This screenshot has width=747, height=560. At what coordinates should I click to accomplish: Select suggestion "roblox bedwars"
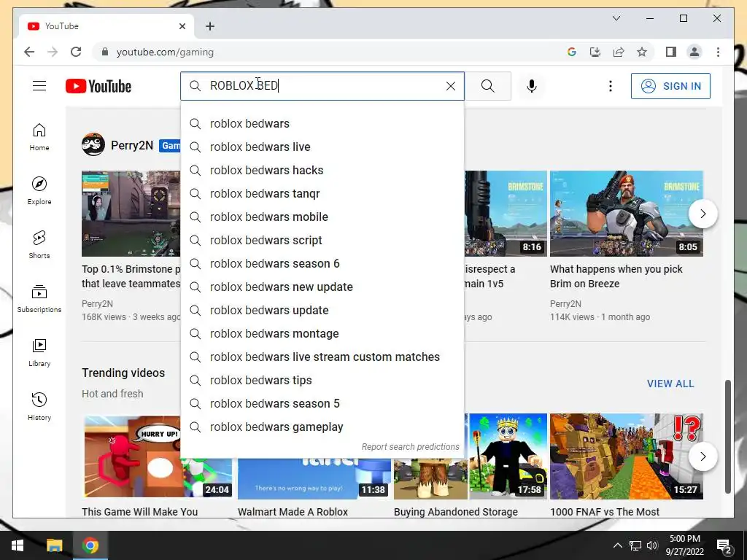tap(322, 124)
